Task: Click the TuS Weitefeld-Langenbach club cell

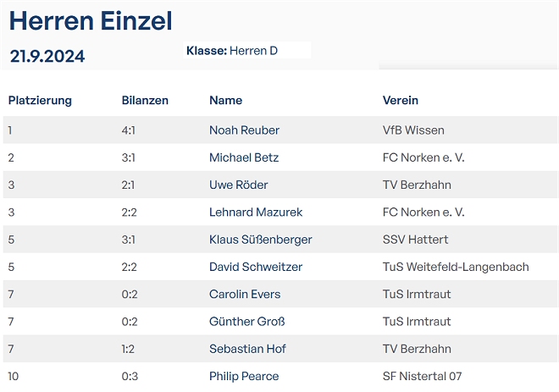Action: 456,267
